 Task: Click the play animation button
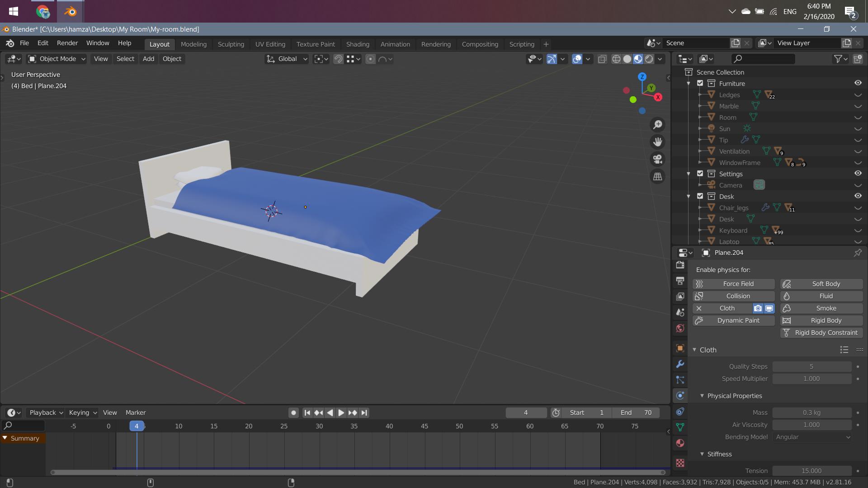[341, 413]
